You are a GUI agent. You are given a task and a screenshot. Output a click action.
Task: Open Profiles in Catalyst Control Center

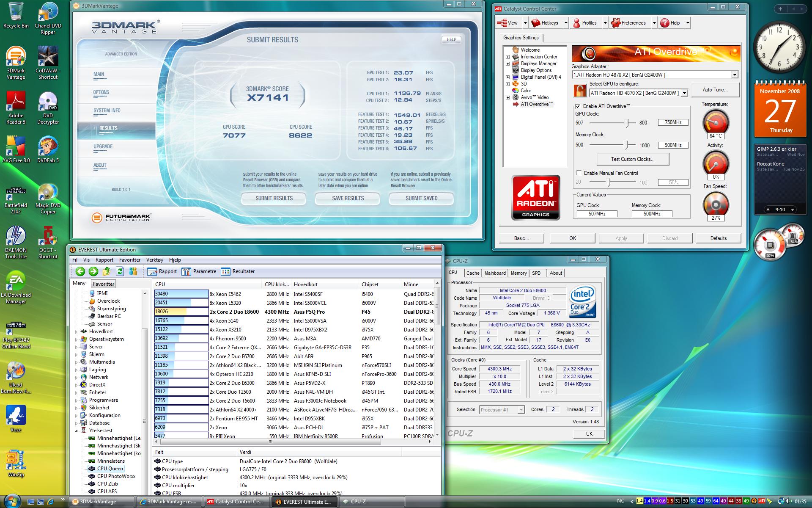tap(589, 23)
